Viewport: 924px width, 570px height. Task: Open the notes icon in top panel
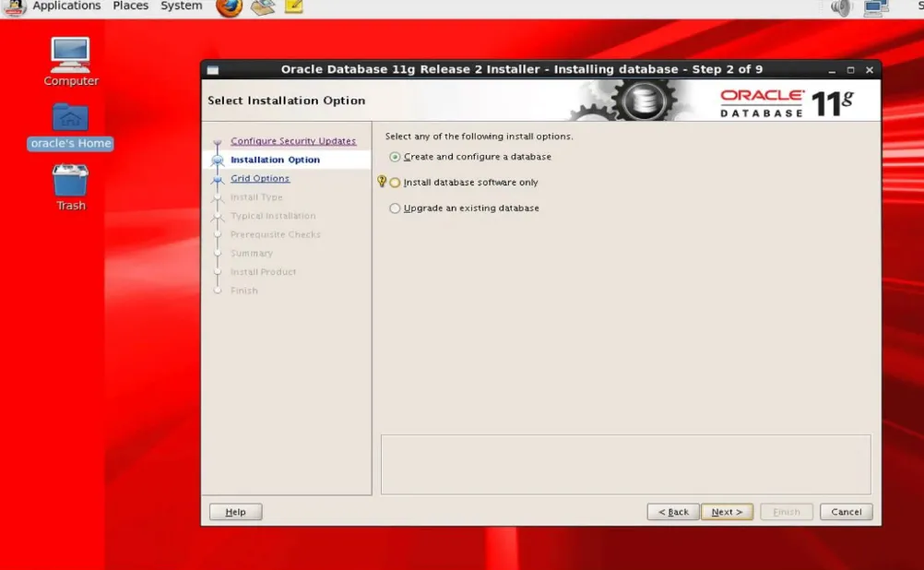[x=293, y=6]
